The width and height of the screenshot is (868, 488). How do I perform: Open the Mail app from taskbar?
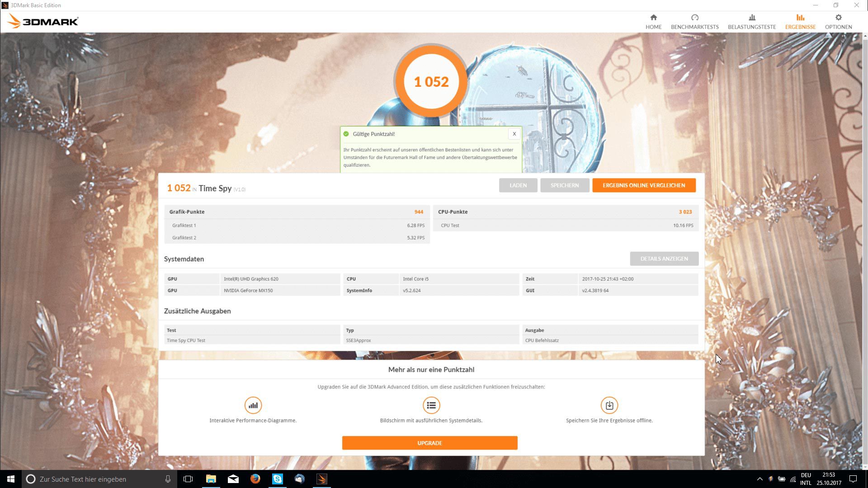pos(233,479)
